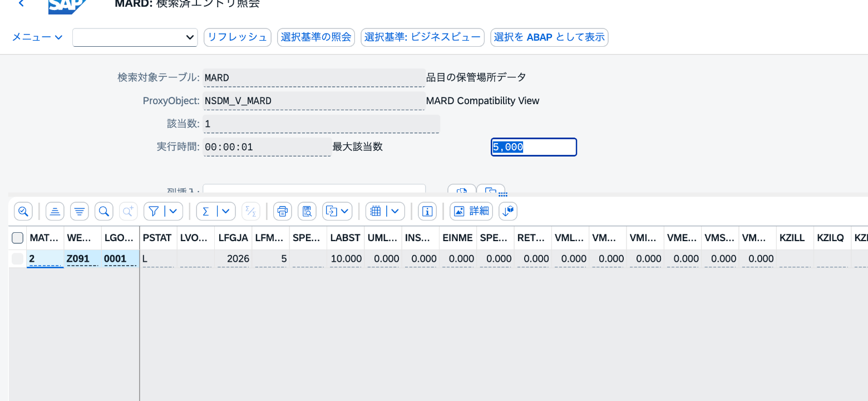The height and width of the screenshot is (401, 868).
Task: Click the sort ascending icon
Action: tap(55, 211)
